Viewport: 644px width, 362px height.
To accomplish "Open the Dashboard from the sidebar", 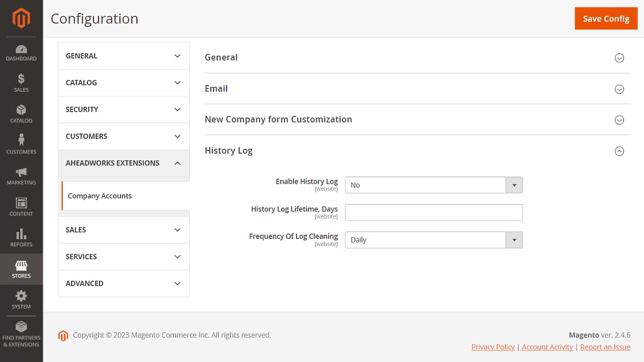I will 21,53.
